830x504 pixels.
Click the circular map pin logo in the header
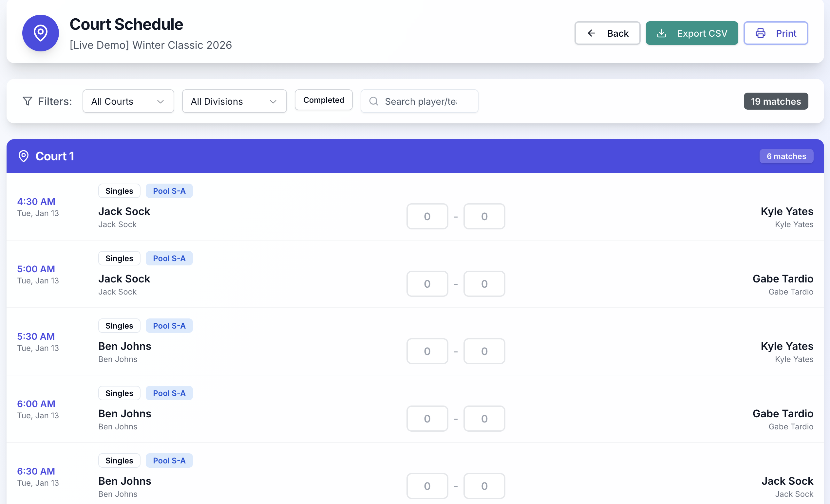(x=40, y=33)
